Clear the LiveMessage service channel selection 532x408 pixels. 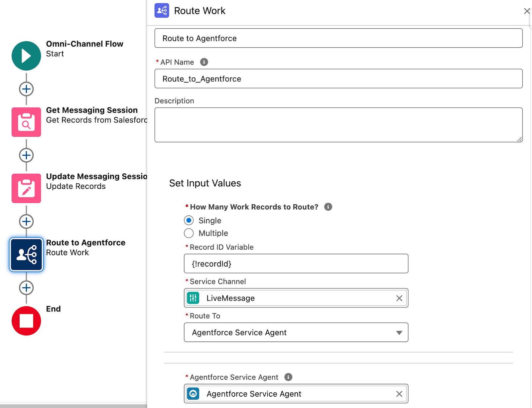click(399, 298)
